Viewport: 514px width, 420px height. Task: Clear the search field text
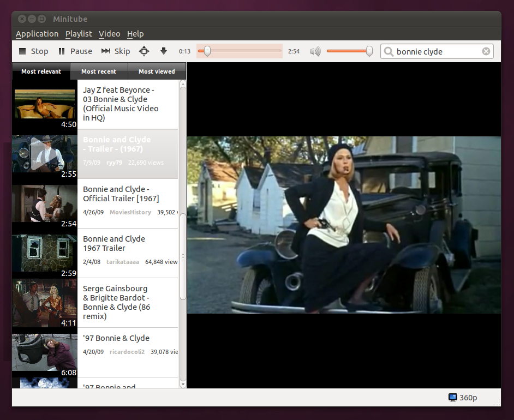pyautogui.click(x=486, y=51)
